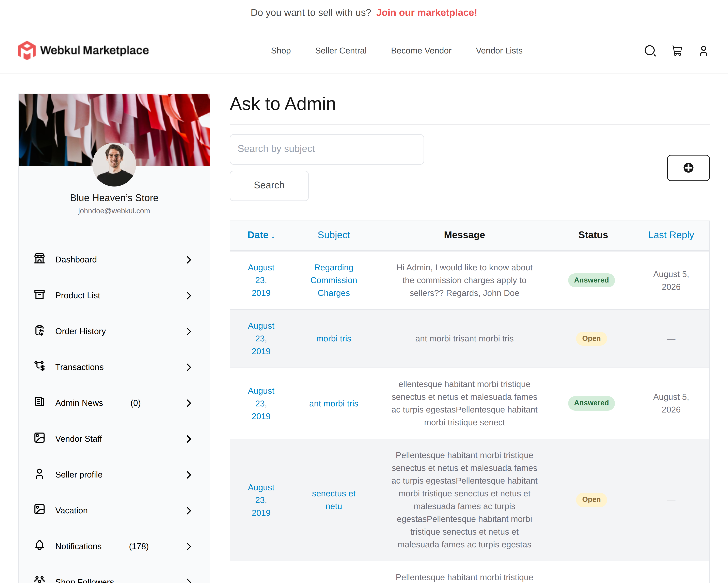Open the 'ant morbi tris' subject link
Image resolution: width=728 pixels, height=583 pixels.
tap(334, 404)
